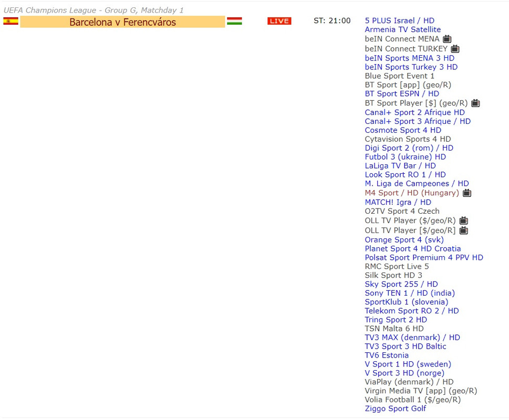Click TV icon beside M4 Sport Hungary
509x420 pixels.
(x=467, y=193)
